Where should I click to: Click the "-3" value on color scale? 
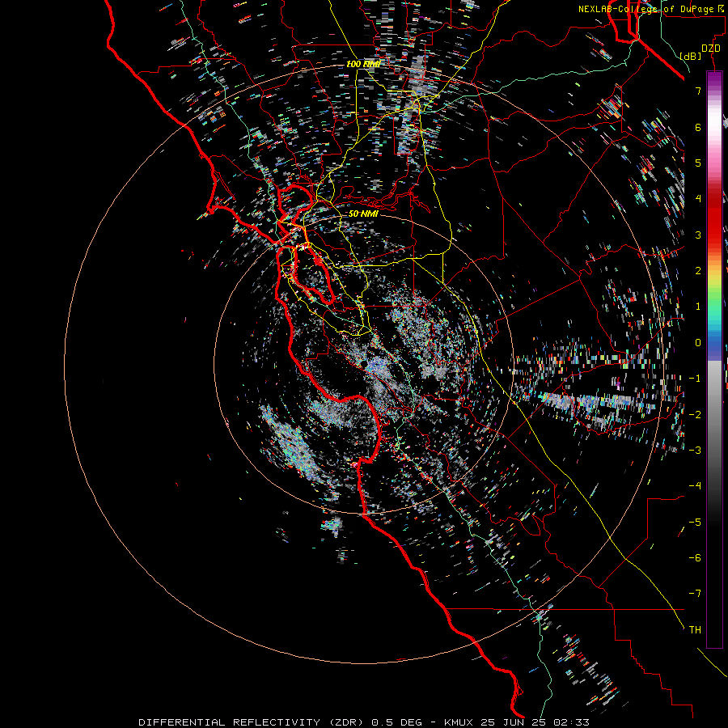695,450
